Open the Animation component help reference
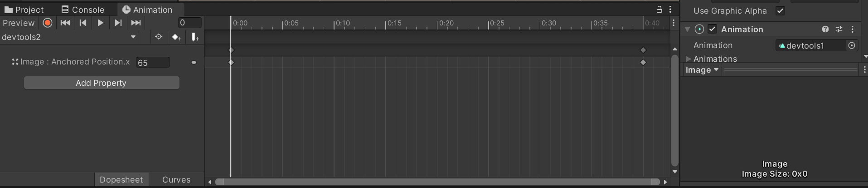 (x=825, y=29)
